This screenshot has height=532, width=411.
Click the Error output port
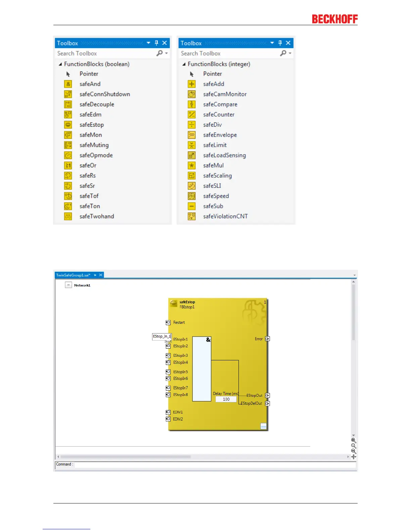(x=268, y=339)
